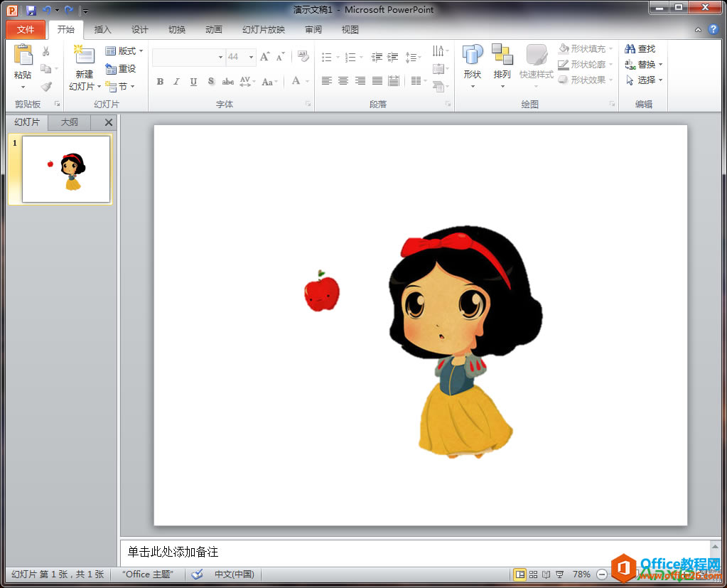Viewport: 727px width, 588px height.
Task: Click the Increase List Level indent icon
Action: 393,57
